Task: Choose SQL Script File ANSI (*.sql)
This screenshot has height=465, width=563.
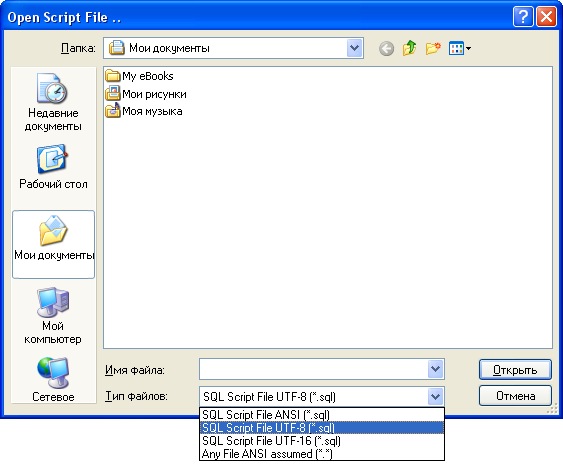Action: [322, 415]
